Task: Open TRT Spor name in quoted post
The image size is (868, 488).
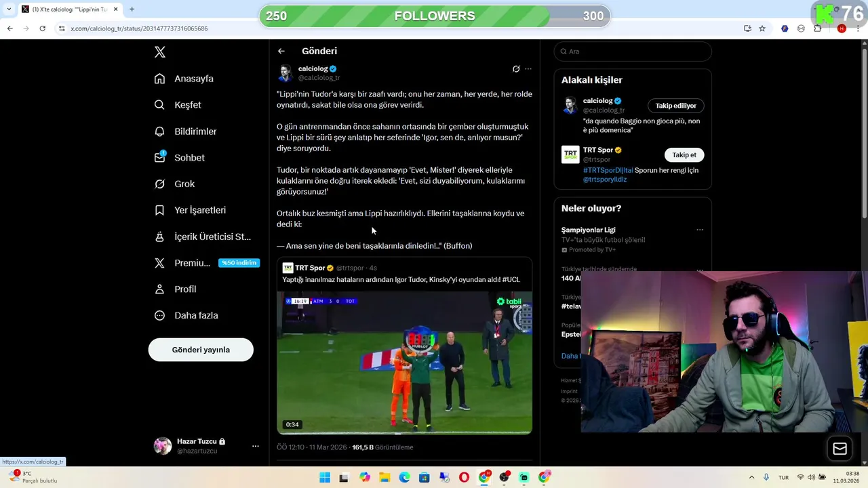Action: [310, 268]
